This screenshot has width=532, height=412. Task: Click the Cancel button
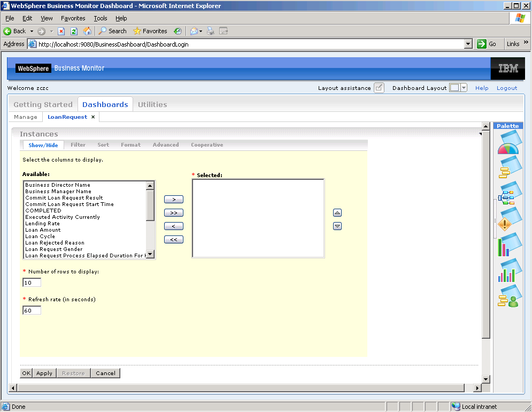coord(105,373)
